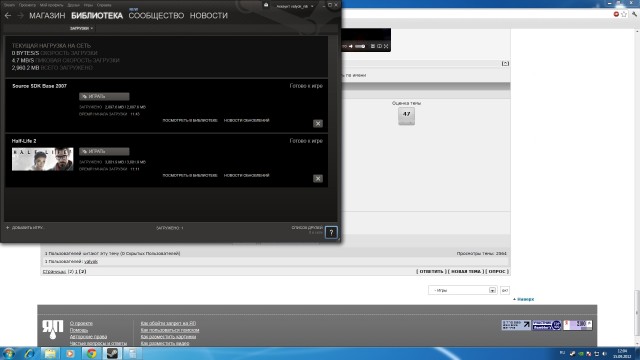Click the Steam help question mark icon

(331, 233)
